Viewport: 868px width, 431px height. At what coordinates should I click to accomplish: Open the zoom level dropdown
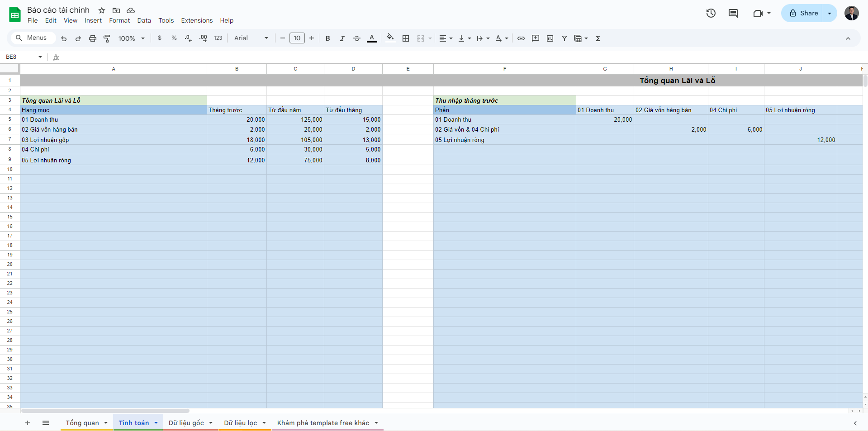pyautogui.click(x=131, y=38)
